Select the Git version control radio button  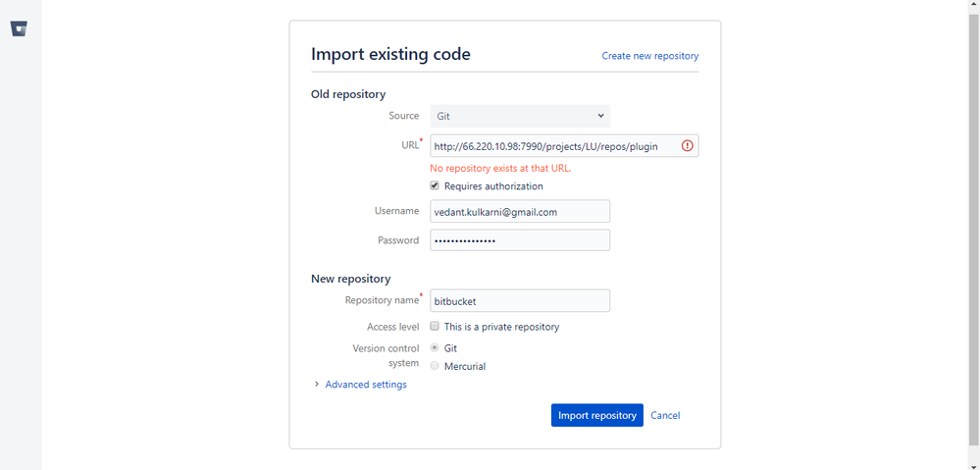click(435, 348)
